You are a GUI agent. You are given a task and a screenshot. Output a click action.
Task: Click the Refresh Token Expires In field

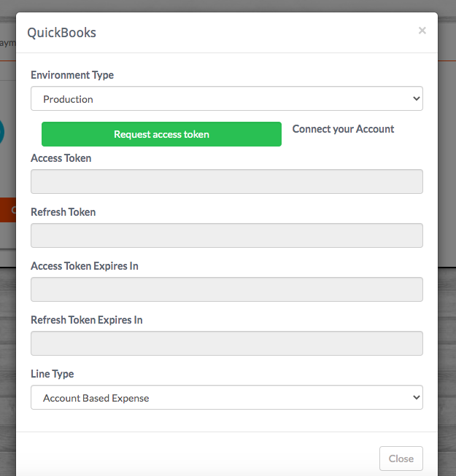(x=227, y=343)
